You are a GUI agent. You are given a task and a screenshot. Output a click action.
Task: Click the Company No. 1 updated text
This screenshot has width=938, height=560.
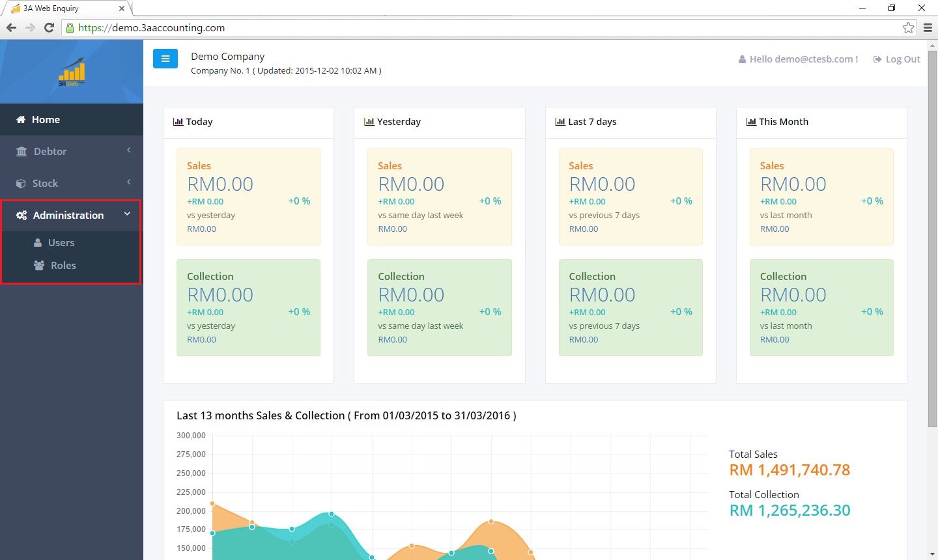[x=286, y=70]
